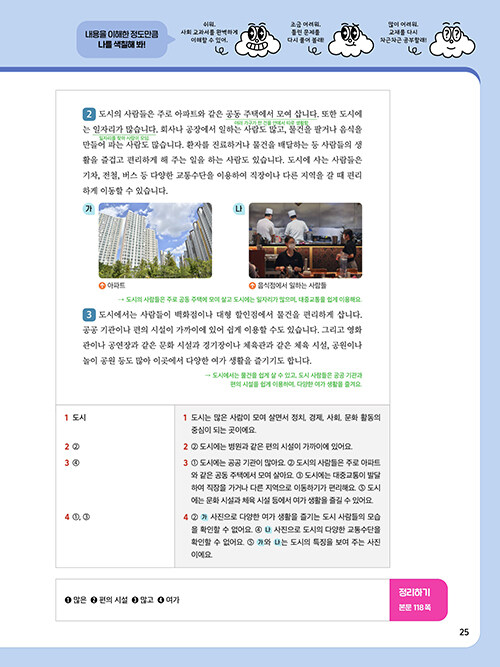Click the ❷ 편의 시설 summary answer
Viewport: 500px width, 667px height.
(x=109, y=600)
